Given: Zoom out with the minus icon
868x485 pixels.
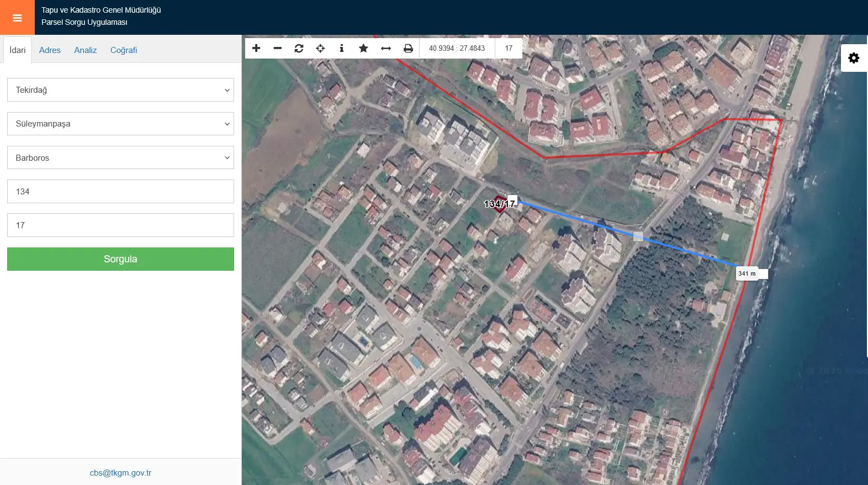Looking at the screenshot, I should coord(278,48).
